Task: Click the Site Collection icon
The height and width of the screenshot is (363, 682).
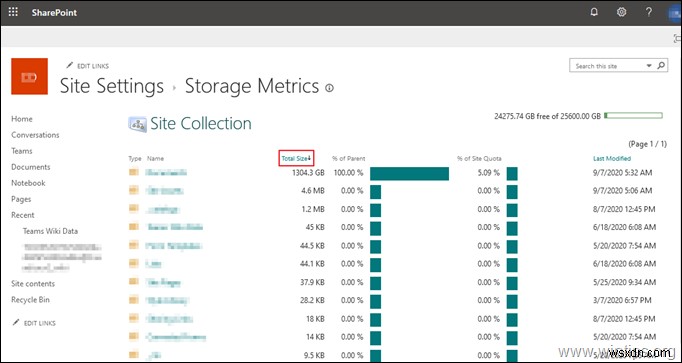Action: click(137, 124)
